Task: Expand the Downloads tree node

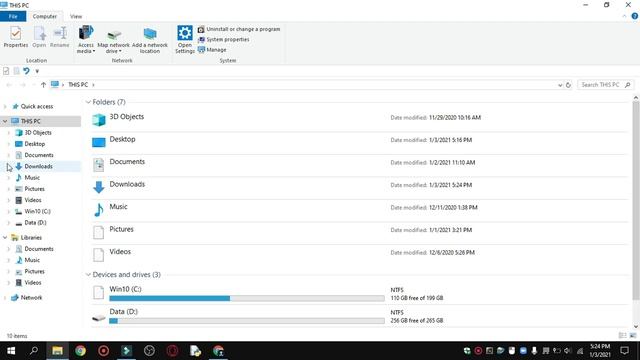Action: point(9,167)
